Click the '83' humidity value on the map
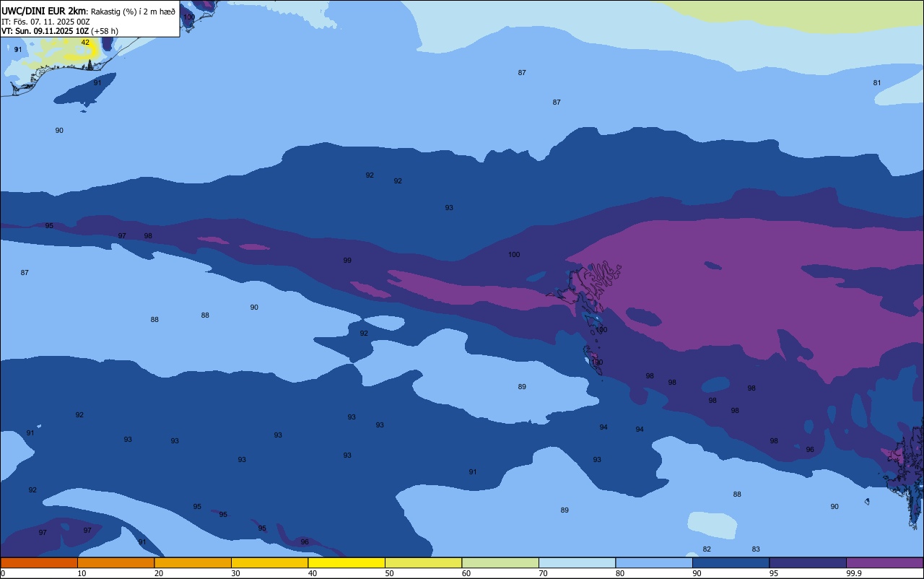Viewport: 924px width, 579px height. pos(756,549)
